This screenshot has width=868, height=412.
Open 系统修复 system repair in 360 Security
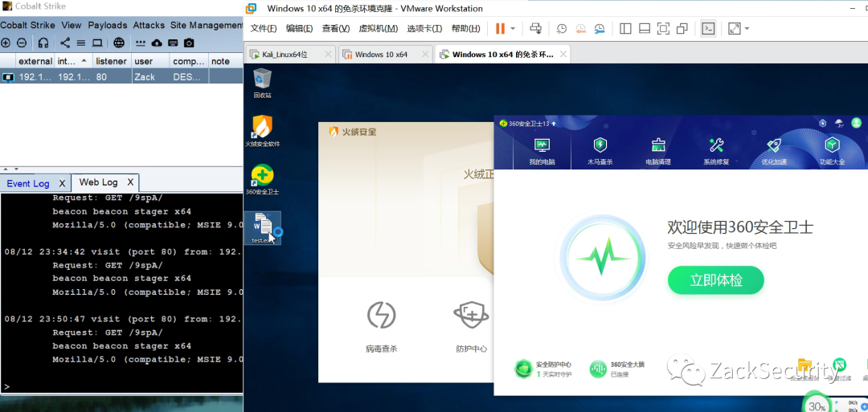(716, 152)
